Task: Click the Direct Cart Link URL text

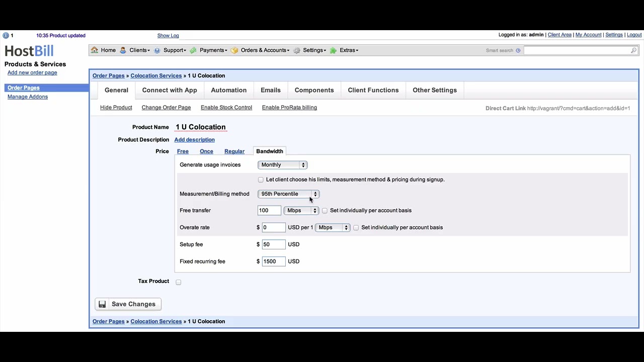Action: [x=579, y=109]
